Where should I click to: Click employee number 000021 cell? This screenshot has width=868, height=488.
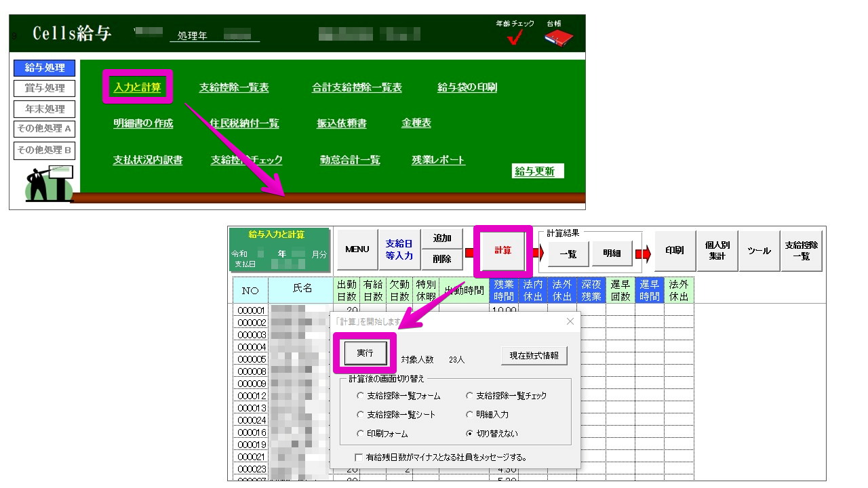[x=251, y=457]
